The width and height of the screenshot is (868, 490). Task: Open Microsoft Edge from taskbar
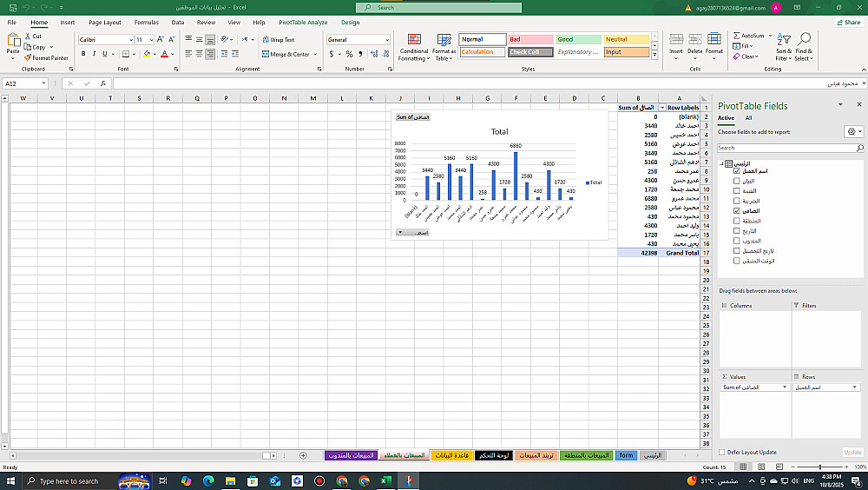(x=208, y=480)
